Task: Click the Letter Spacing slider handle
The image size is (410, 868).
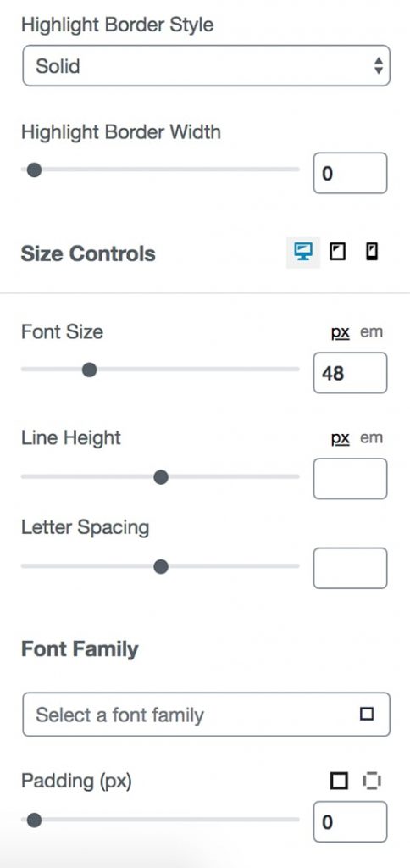Action: 161,567
